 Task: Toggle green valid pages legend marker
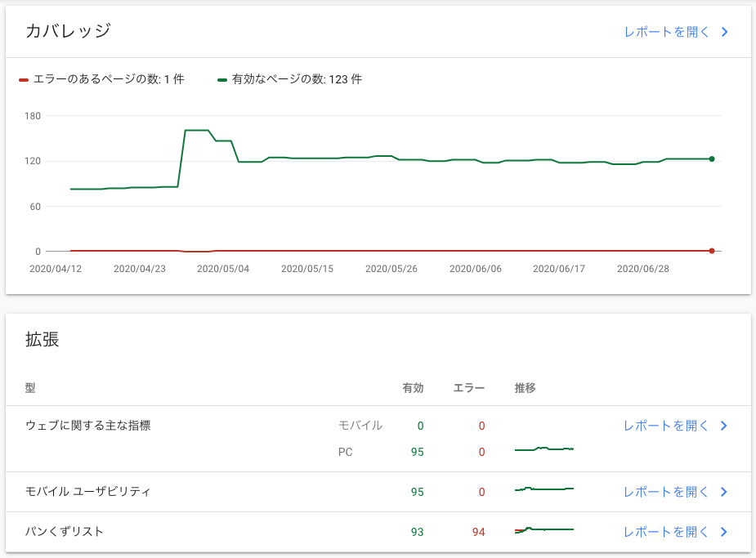click(x=222, y=79)
